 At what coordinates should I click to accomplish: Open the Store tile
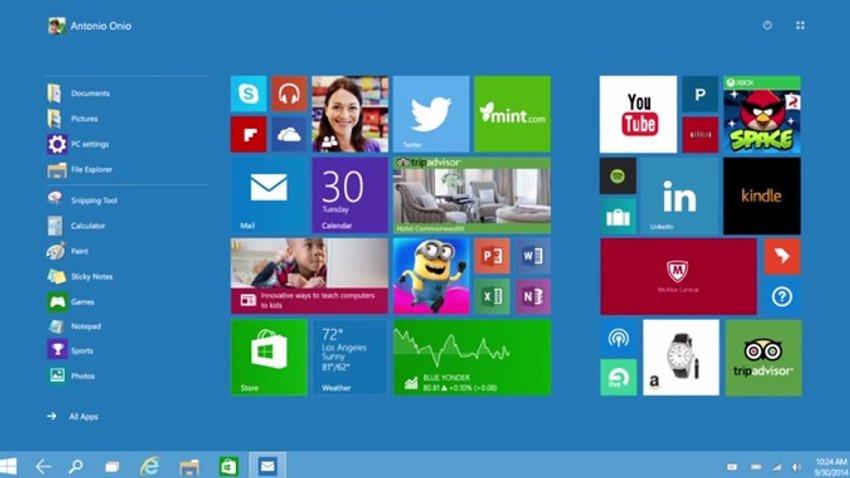[269, 357]
